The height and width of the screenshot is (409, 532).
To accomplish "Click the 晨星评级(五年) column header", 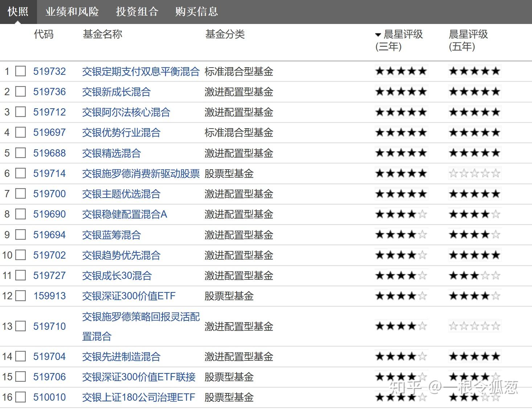I will [468, 40].
